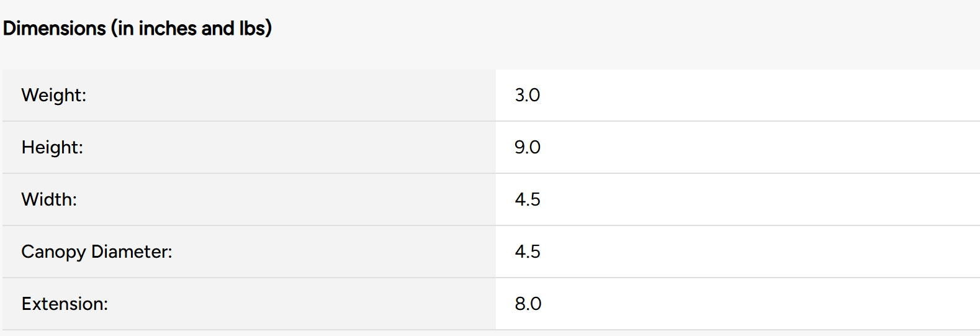
Task: Click the Weight value 3.0
Action: pos(527,95)
